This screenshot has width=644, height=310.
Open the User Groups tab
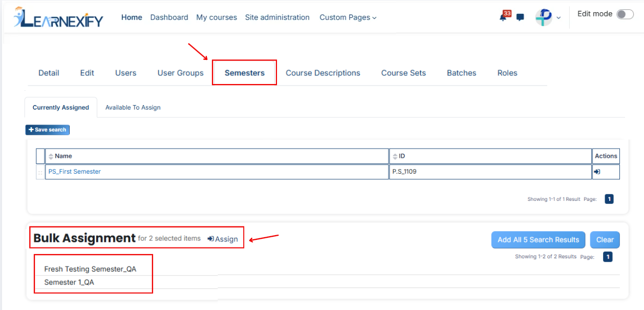(180, 73)
